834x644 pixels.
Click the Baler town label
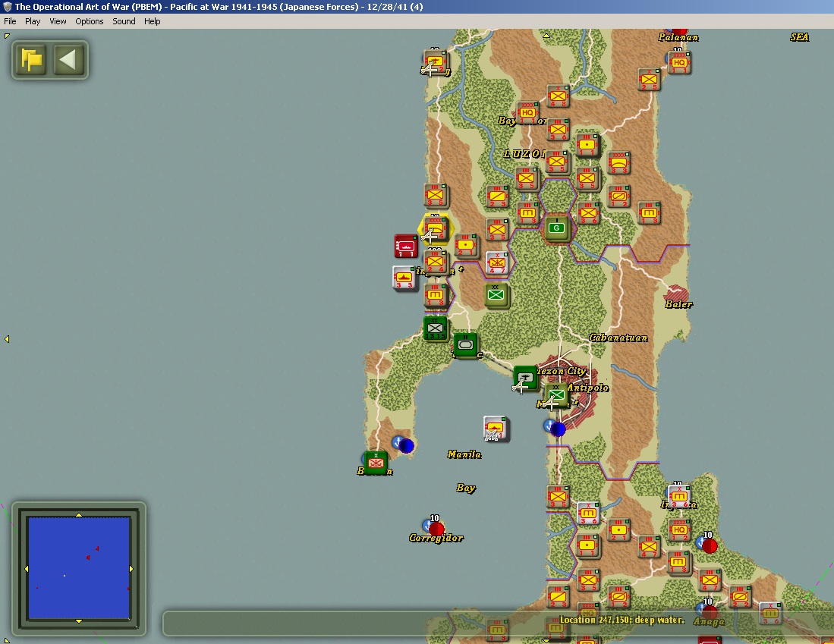[678, 304]
